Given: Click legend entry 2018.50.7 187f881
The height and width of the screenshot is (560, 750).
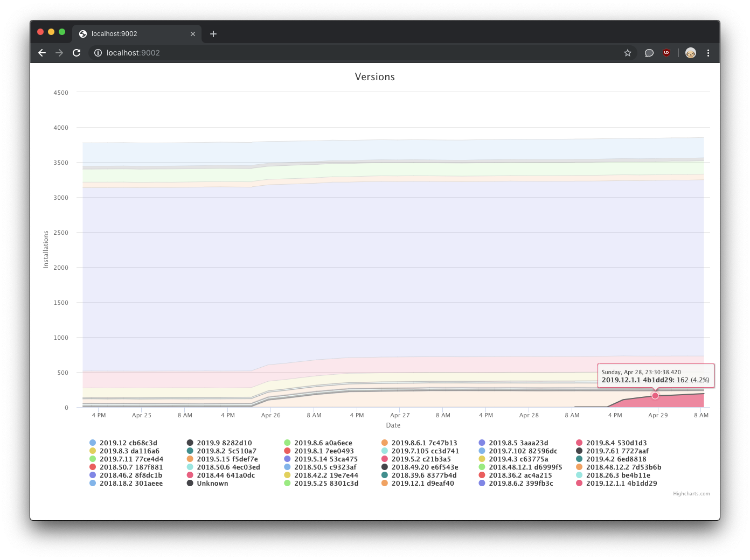Looking at the screenshot, I should (x=126, y=467).
